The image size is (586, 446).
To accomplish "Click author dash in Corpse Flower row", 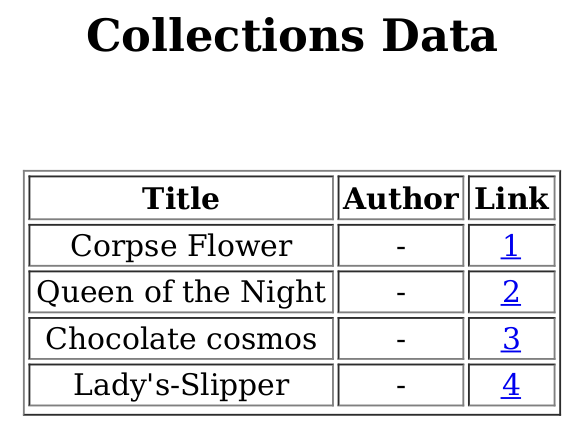I will pyautogui.click(x=401, y=247).
